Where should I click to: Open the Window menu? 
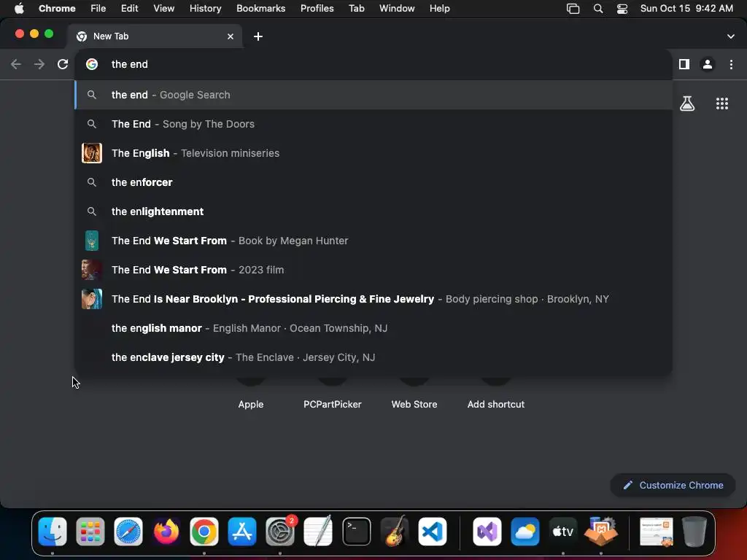coord(397,9)
